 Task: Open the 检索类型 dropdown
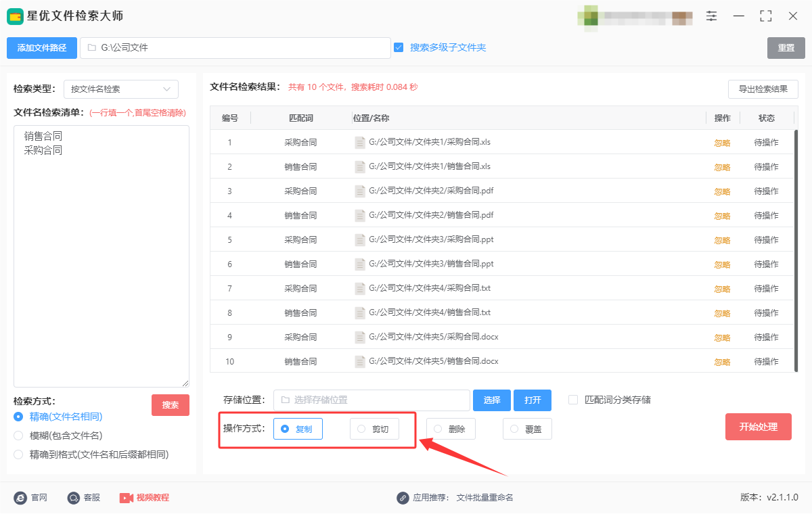pos(121,89)
